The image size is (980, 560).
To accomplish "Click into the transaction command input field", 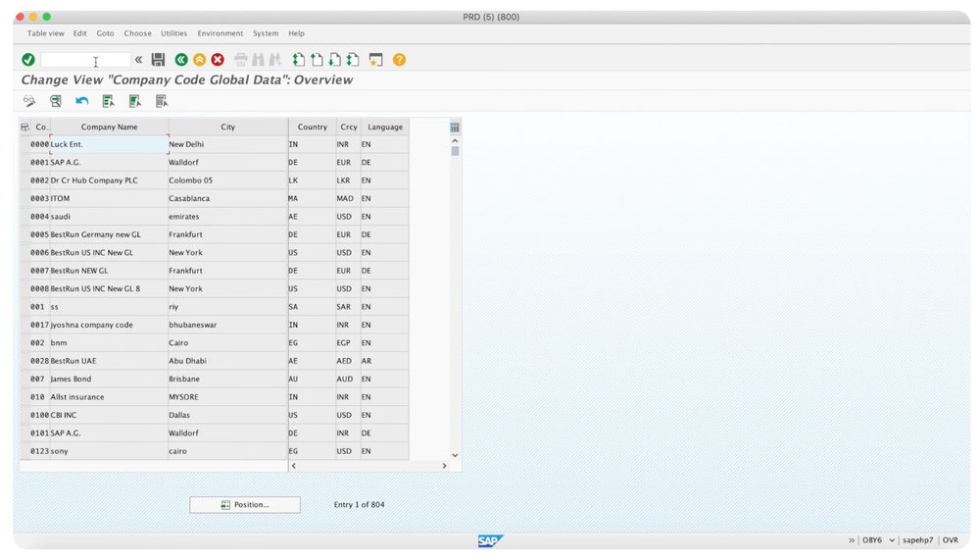I will [x=85, y=60].
